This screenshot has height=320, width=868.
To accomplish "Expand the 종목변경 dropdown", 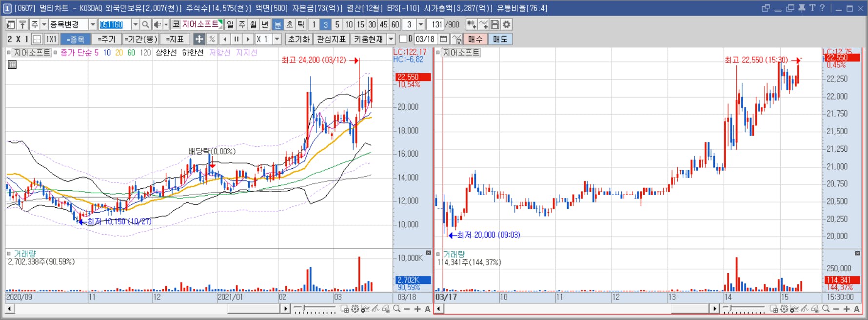I will click(93, 24).
